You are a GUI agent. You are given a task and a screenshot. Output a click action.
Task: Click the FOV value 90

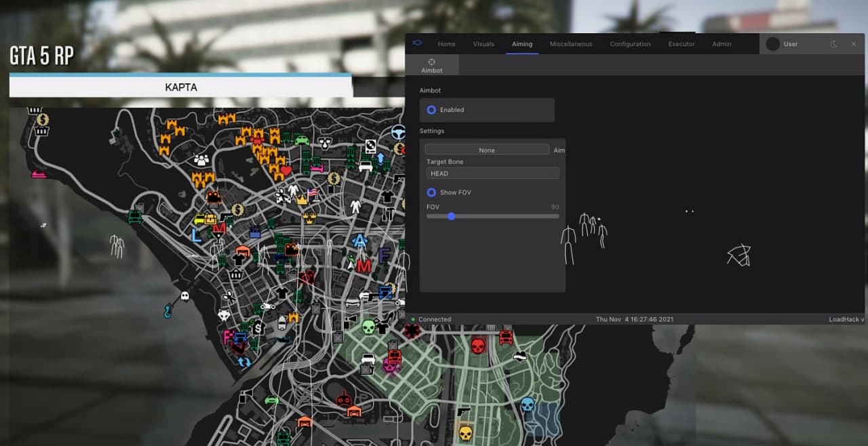[555, 207]
